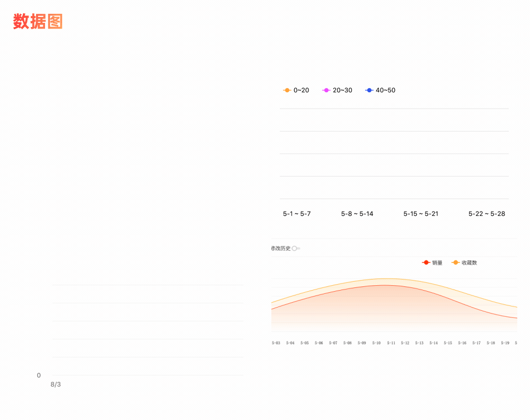Click the 5-13 date tick
Image resolution: width=530 pixels, height=420 pixels.
[419, 343]
